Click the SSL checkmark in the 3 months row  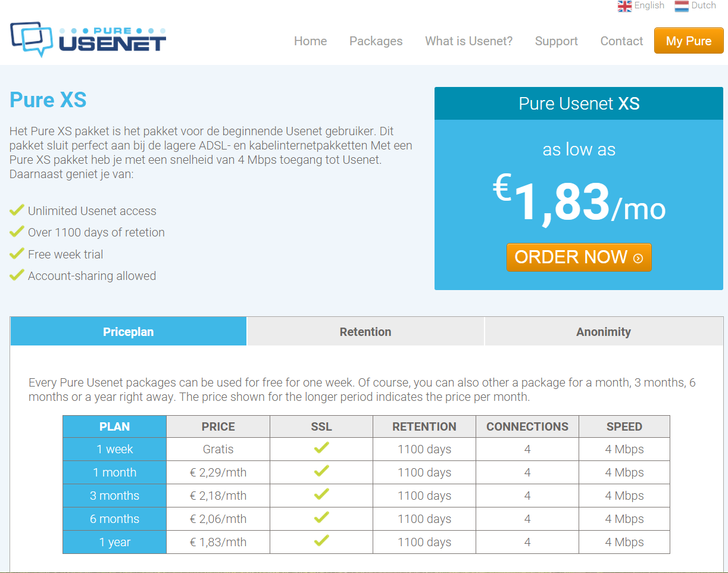[321, 495]
